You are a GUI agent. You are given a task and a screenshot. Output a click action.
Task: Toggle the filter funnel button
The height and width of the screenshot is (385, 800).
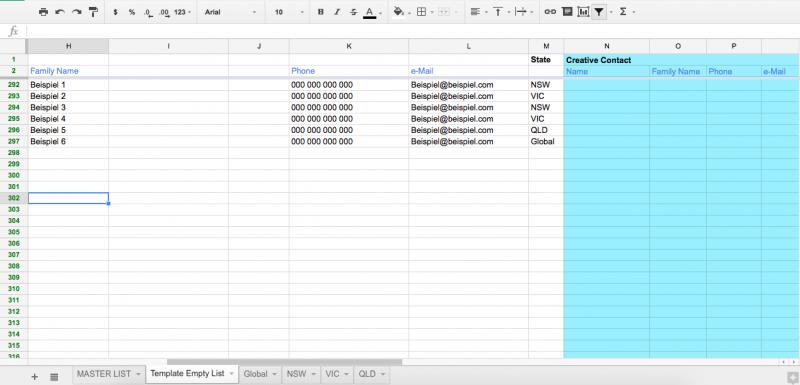(x=599, y=12)
